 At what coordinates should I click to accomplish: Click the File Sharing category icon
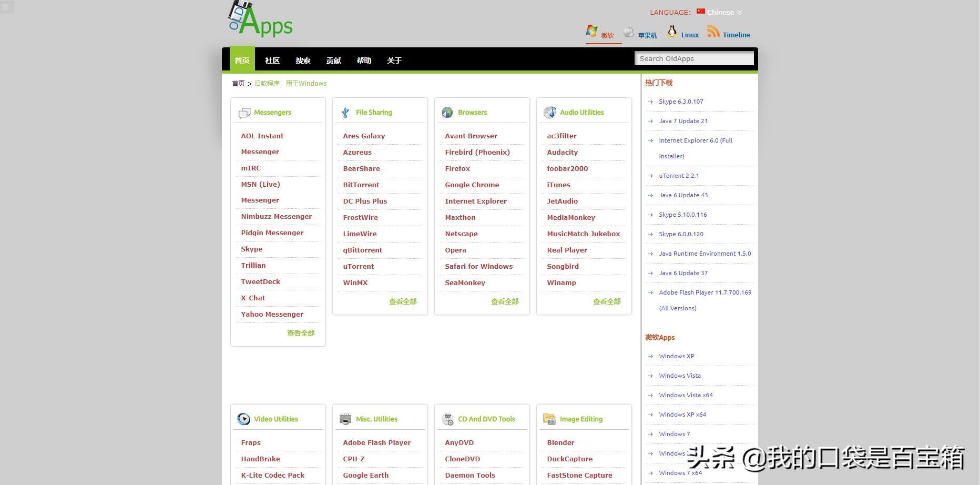[x=345, y=113]
